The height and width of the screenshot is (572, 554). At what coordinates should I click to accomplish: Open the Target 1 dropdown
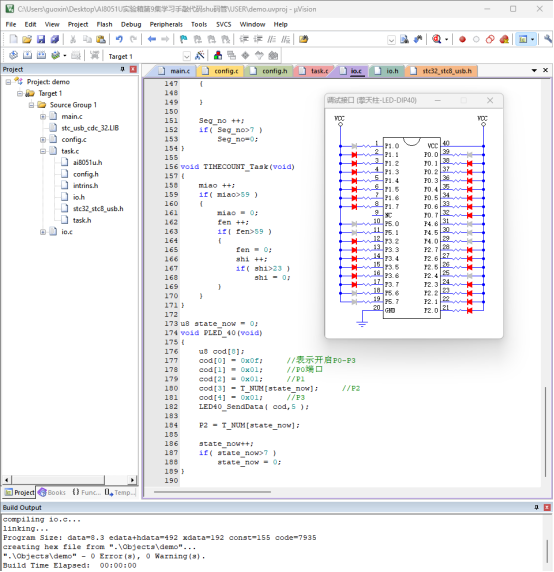tap(186, 56)
